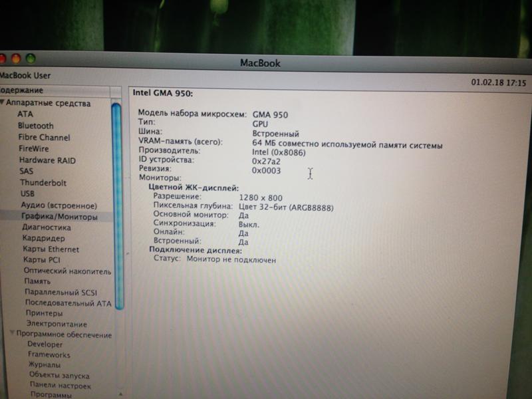Click the Встроенный bus value
532x399 pixels.
(x=275, y=134)
